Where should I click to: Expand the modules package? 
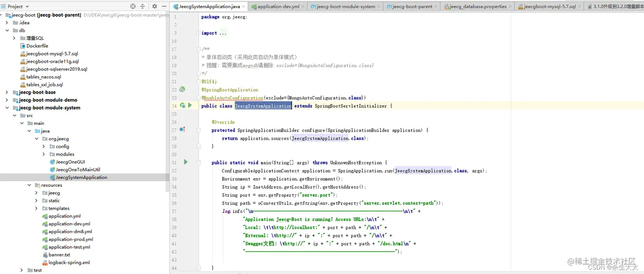pos(44,154)
